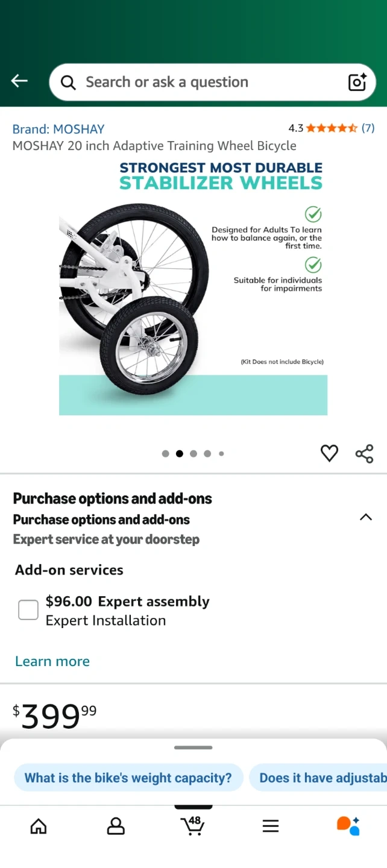The image size is (387, 868).
Task: Tap the magnifier search icon
Action: click(69, 83)
